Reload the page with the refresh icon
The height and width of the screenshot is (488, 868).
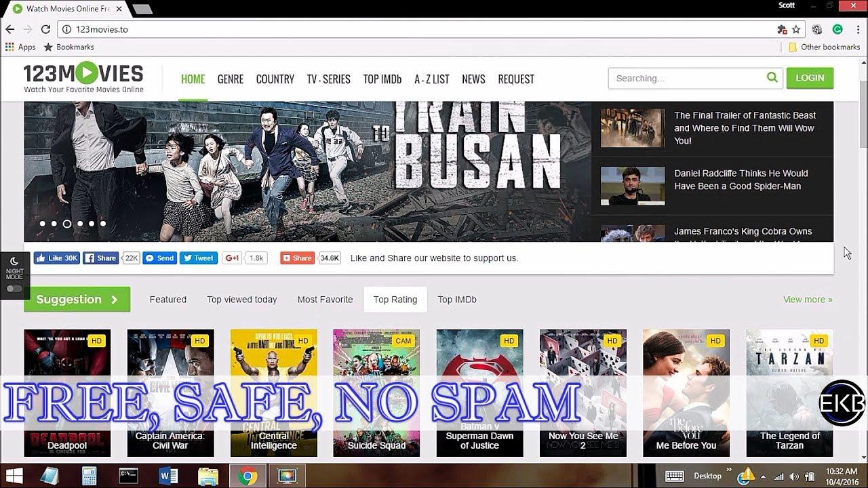point(45,29)
